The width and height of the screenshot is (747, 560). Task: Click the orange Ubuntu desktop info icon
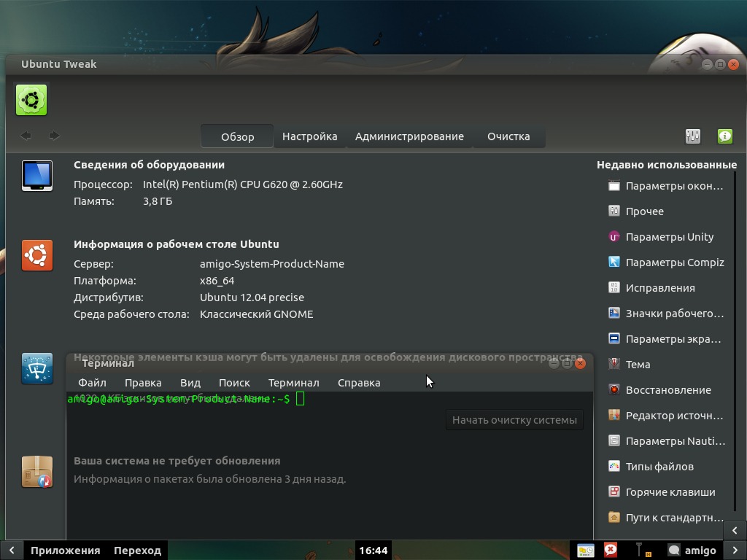point(37,255)
